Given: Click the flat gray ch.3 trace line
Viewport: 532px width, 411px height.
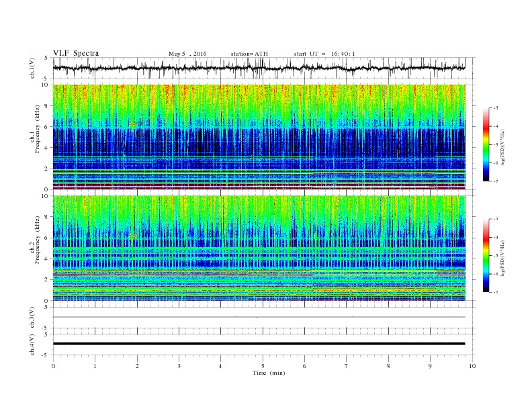Looking at the screenshot, I should tap(259, 317).
